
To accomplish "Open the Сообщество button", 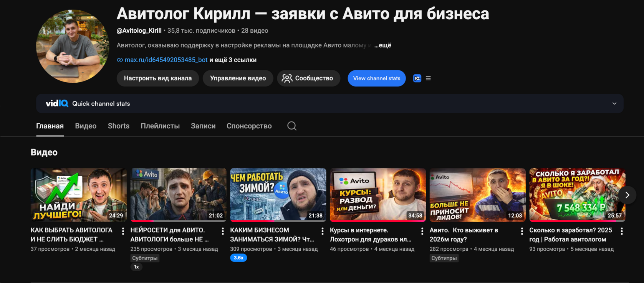I will pyautogui.click(x=309, y=78).
